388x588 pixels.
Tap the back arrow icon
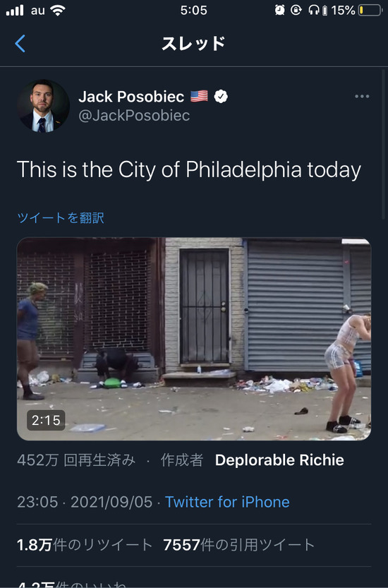click(x=20, y=44)
